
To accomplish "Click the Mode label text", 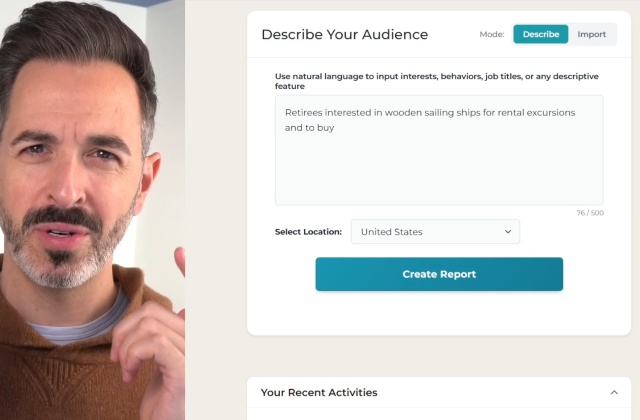I will tap(491, 34).
